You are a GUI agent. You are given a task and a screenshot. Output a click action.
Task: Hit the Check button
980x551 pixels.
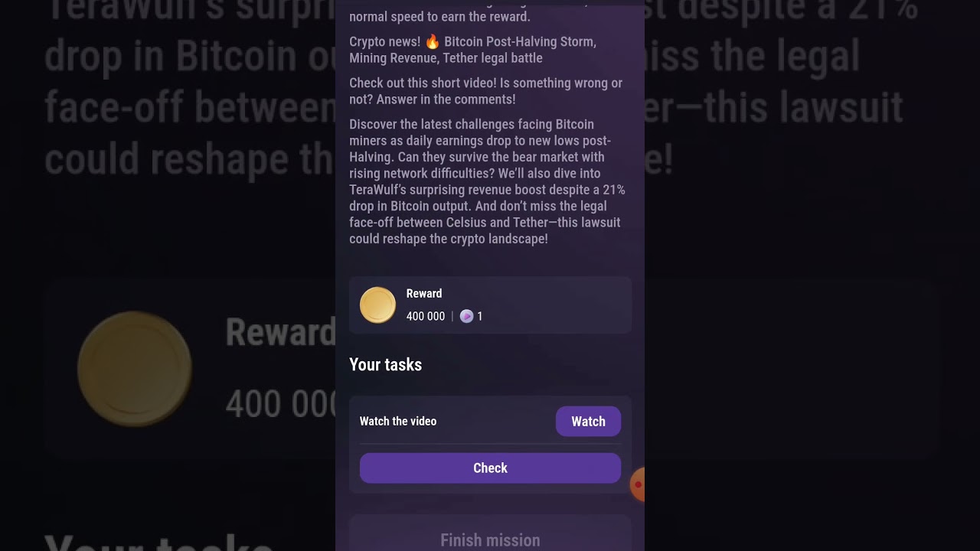click(490, 468)
